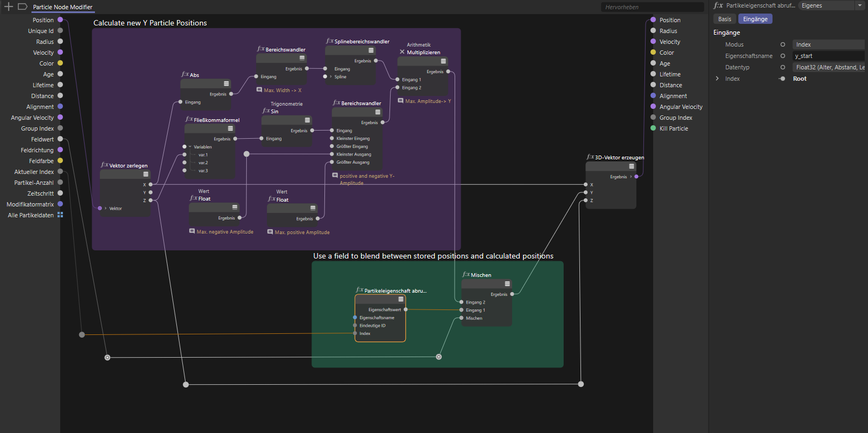Switch to the Basis tab
Image resolution: width=868 pixels, height=433 pixels.
(724, 19)
